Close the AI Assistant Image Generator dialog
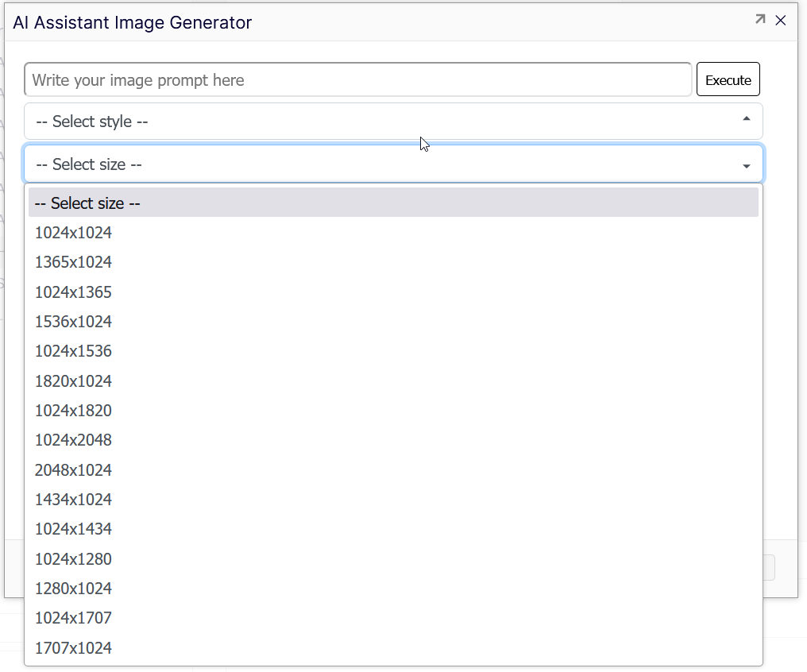 (x=781, y=20)
